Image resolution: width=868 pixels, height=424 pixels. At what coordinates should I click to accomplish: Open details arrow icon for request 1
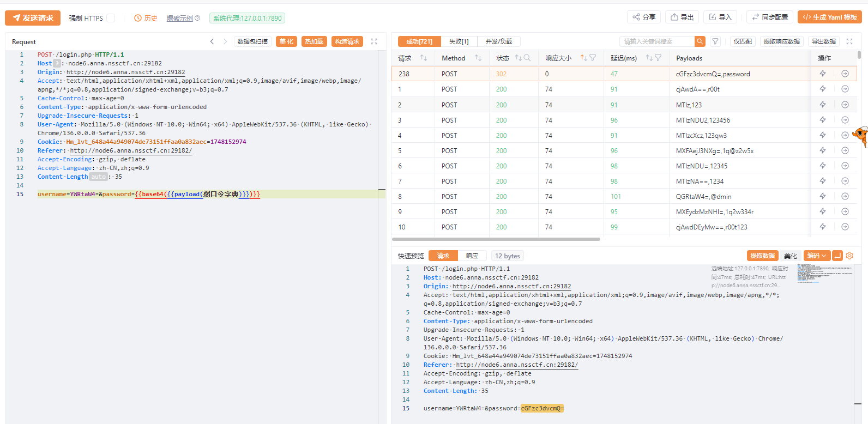click(845, 89)
